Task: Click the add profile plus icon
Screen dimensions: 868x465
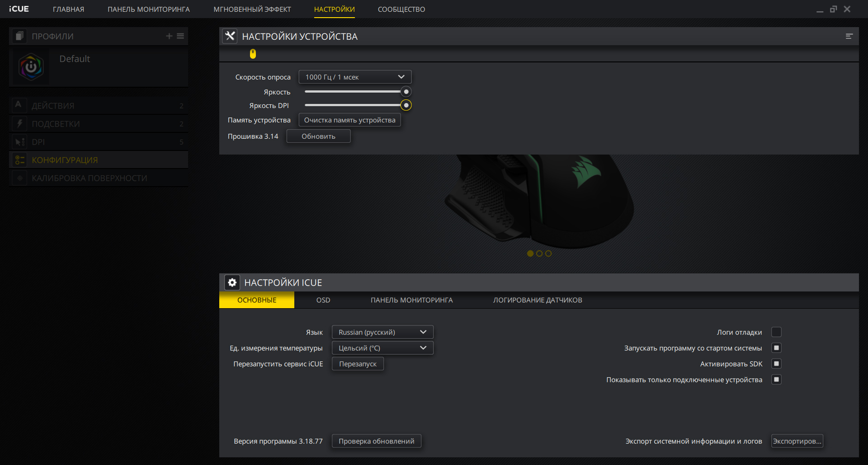Action: coord(169,36)
